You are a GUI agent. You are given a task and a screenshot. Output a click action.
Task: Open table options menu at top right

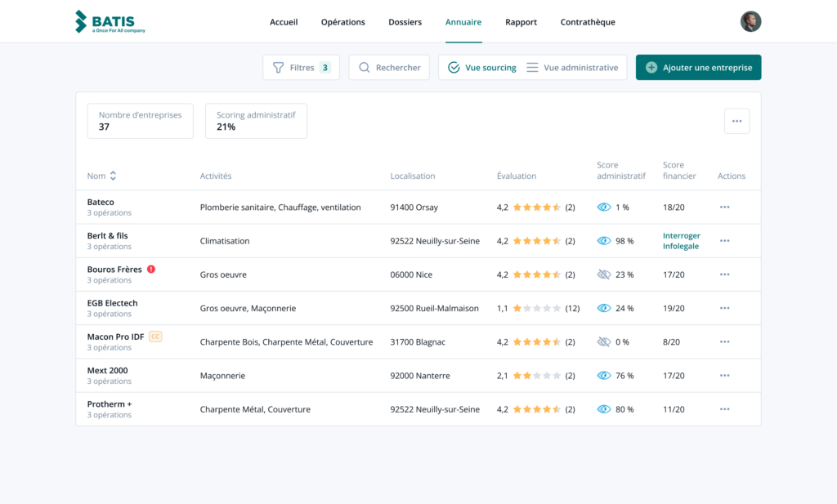pyautogui.click(x=736, y=121)
